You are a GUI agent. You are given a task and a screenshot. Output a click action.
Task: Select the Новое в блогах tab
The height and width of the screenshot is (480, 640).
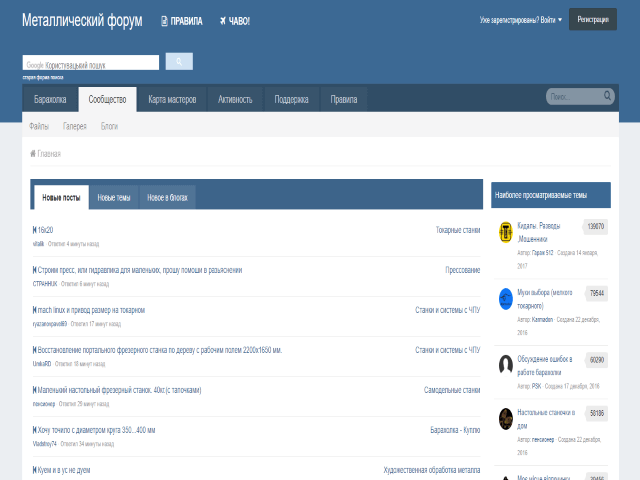(x=167, y=198)
